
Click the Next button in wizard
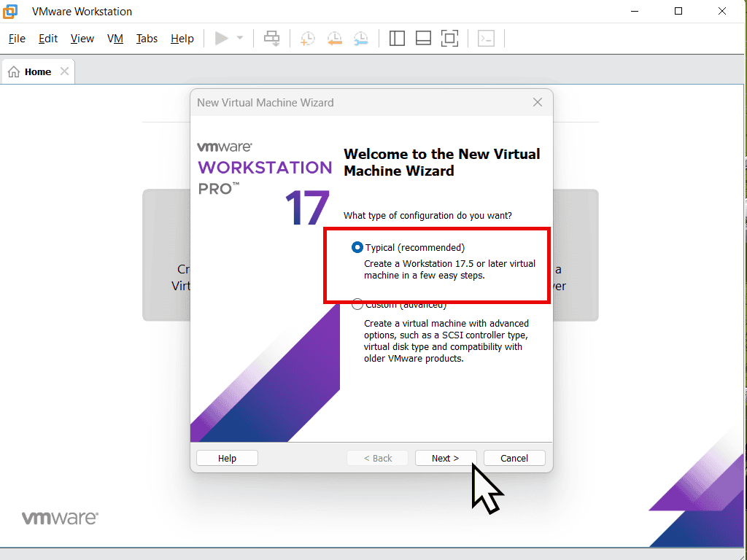pyautogui.click(x=445, y=458)
